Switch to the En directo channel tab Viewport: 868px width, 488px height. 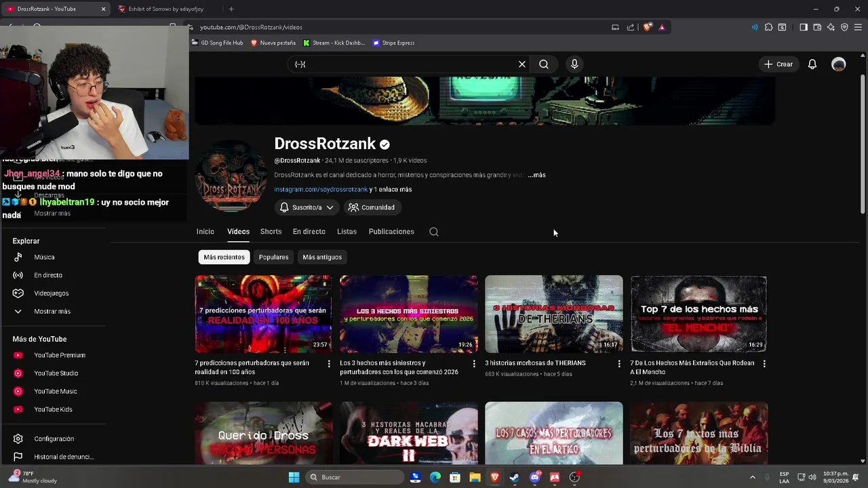[x=309, y=232]
